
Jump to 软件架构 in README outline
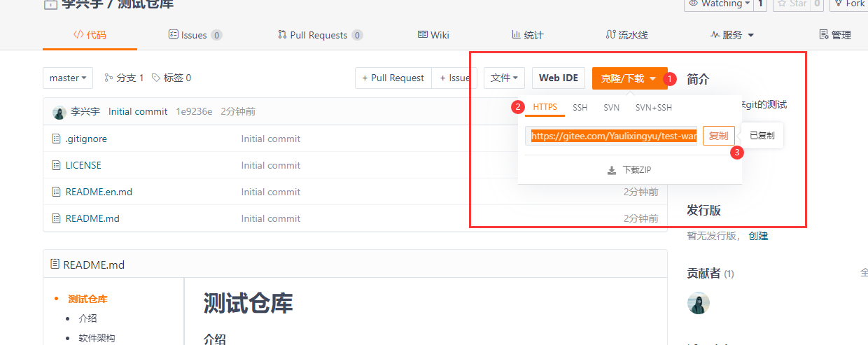tap(97, 338)
